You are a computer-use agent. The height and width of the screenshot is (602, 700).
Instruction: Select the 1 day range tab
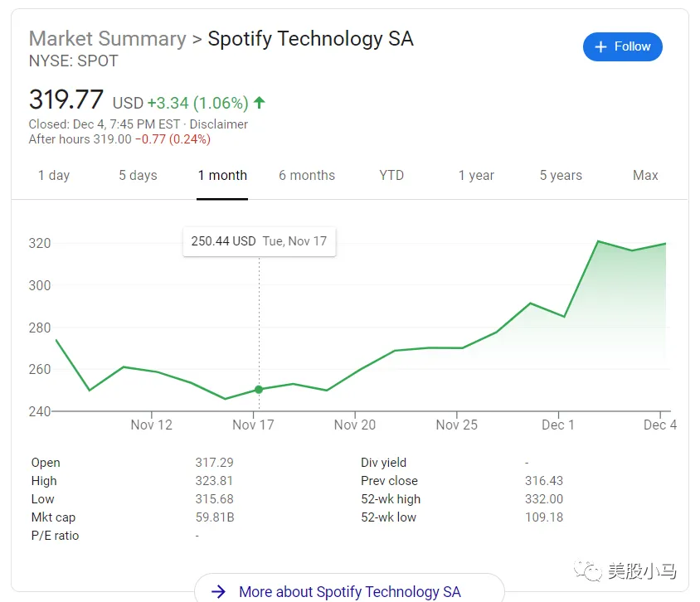pos(54,176)
